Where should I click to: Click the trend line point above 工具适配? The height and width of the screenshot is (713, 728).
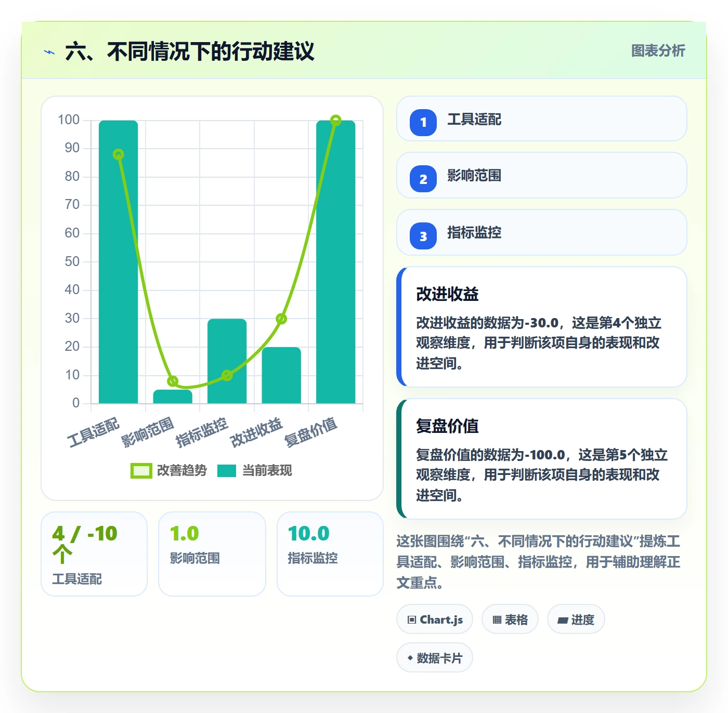point(119,154)
